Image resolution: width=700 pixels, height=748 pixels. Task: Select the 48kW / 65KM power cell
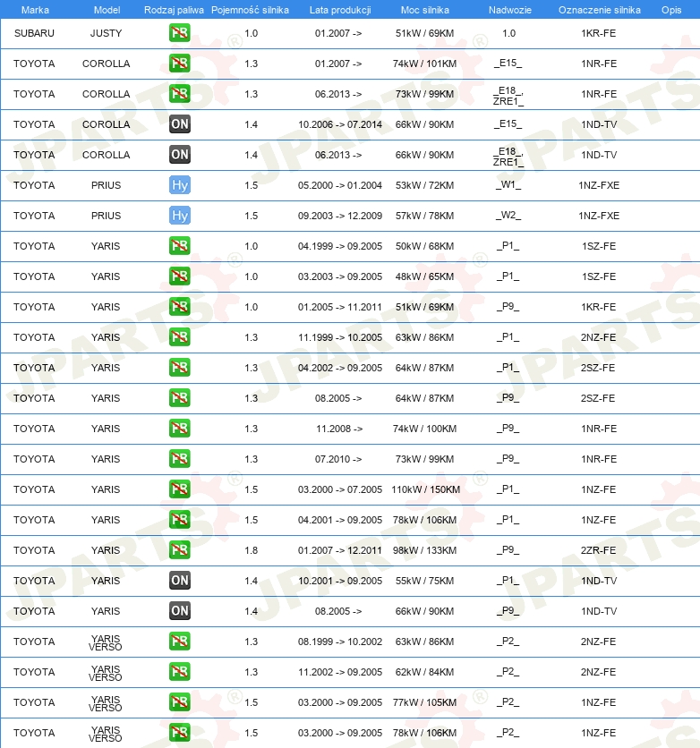[424, 276]
